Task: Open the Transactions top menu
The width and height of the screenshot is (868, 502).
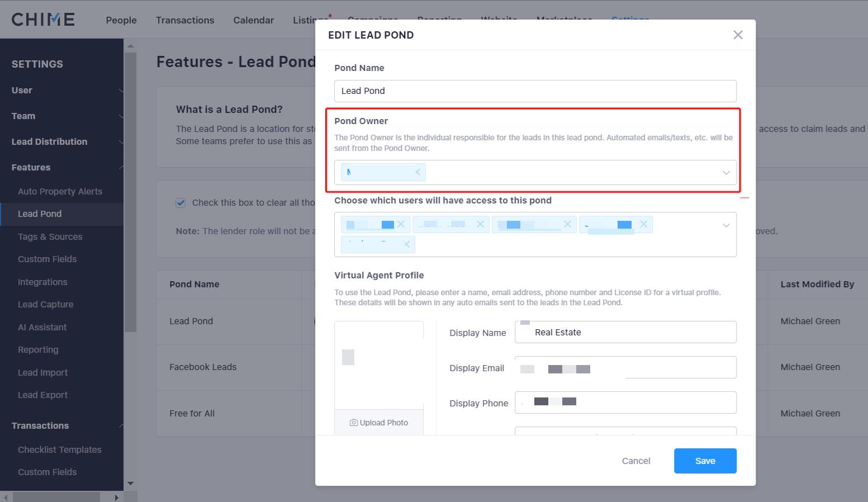Action: tap(185, 20)
